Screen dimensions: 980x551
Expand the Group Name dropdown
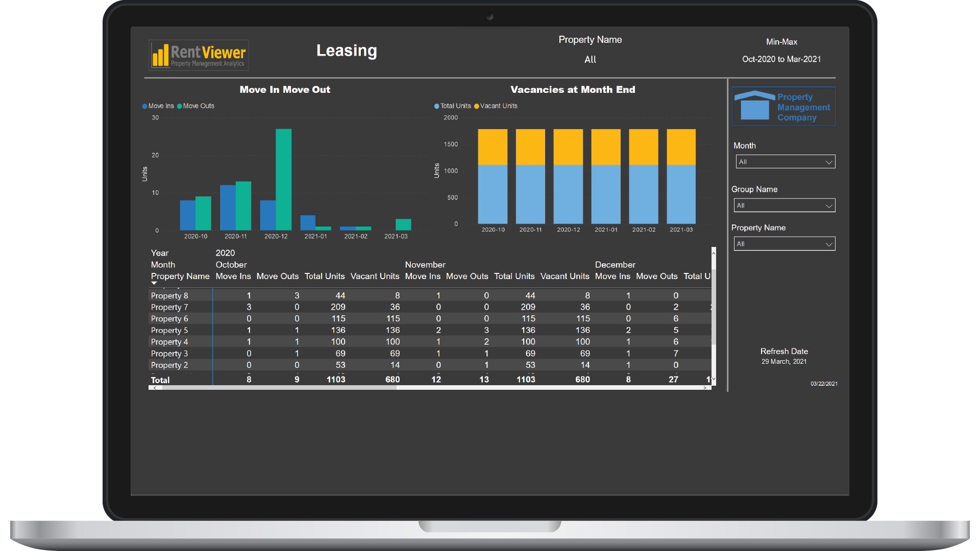tap(784, 206)
